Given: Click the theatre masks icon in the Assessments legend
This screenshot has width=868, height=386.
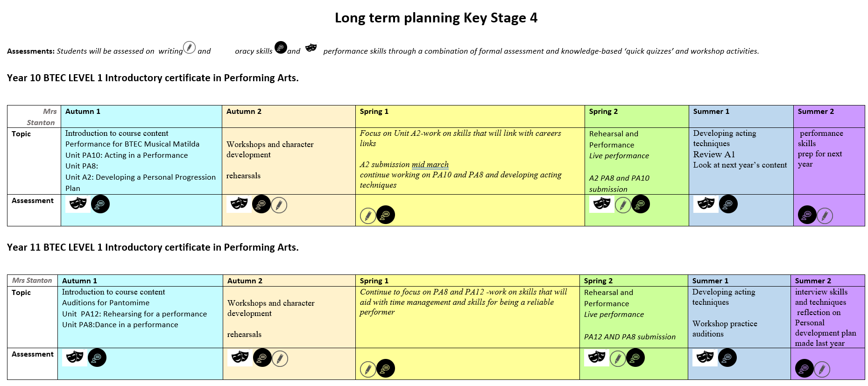Looking at the screenshot, I should tap(311, 47).
